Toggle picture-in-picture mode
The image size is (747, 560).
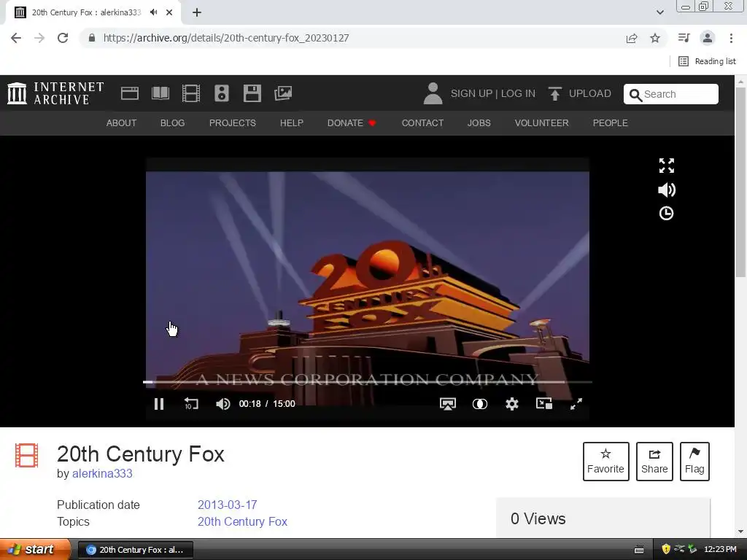[x=544, y=404]
